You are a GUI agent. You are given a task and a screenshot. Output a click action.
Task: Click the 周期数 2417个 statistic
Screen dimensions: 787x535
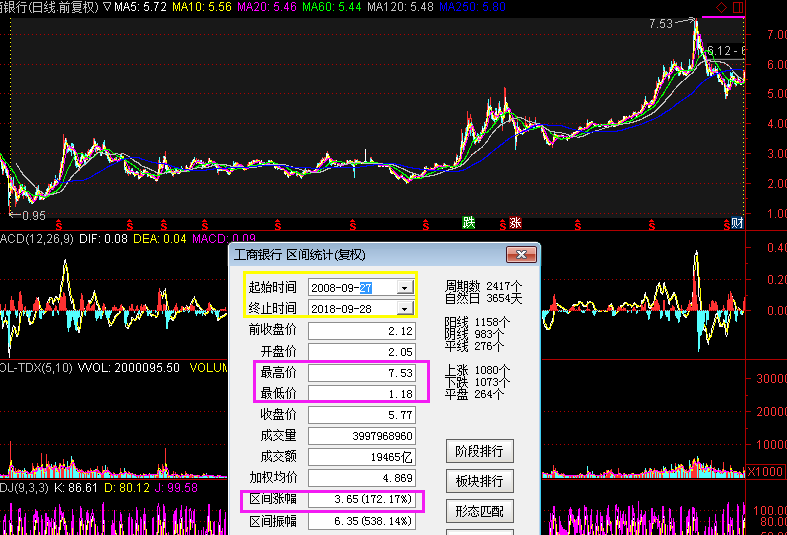click(x=483, y=287)
